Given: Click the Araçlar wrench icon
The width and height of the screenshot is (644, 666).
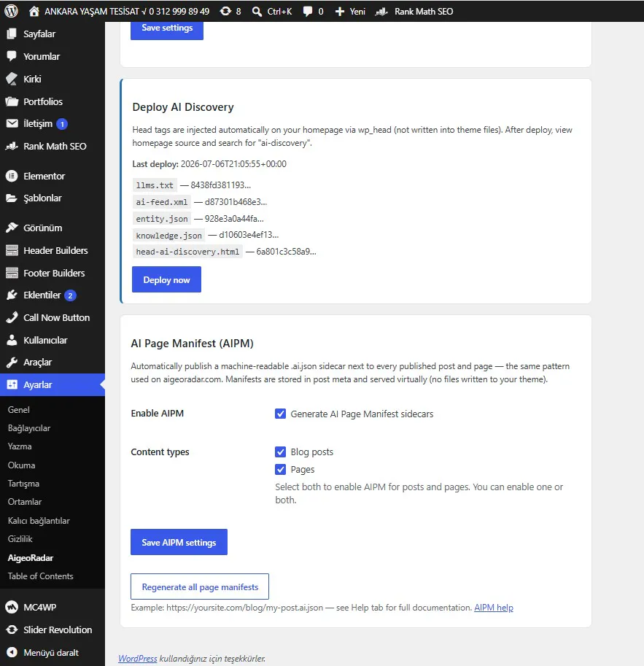Looking at the screenshot, I should point(12,362).
